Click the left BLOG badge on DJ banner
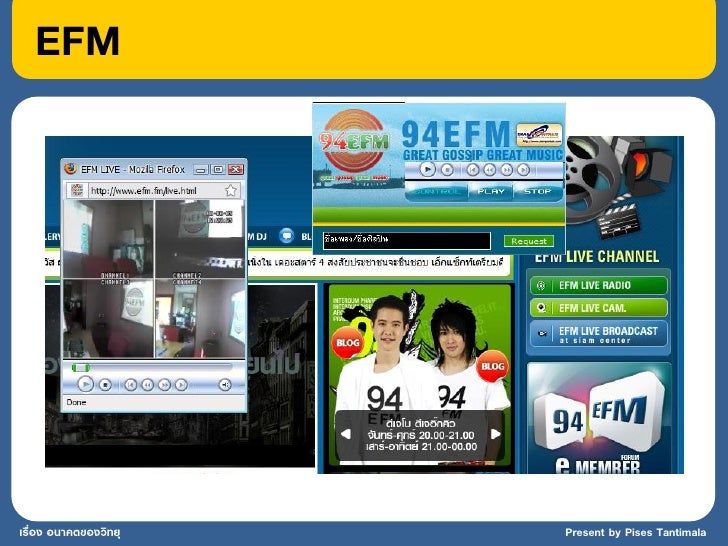Viewport: 728px width, 546px height. pos(347,343)
